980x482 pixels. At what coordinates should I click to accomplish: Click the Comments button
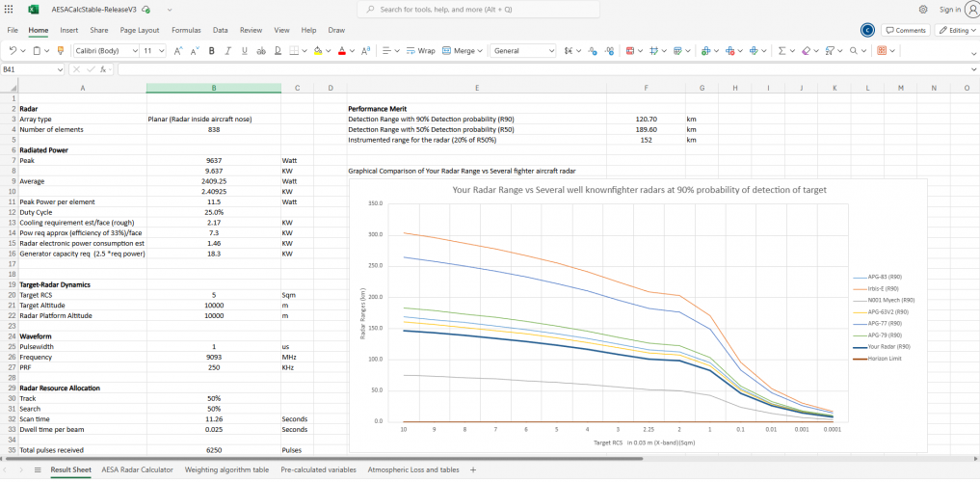[x=906, y=30]
